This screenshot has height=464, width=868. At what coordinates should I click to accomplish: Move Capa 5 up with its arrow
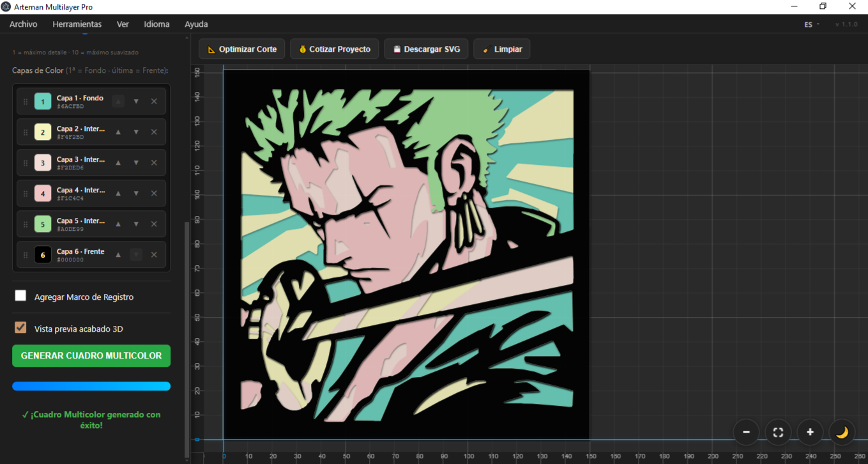click(118, 224)
